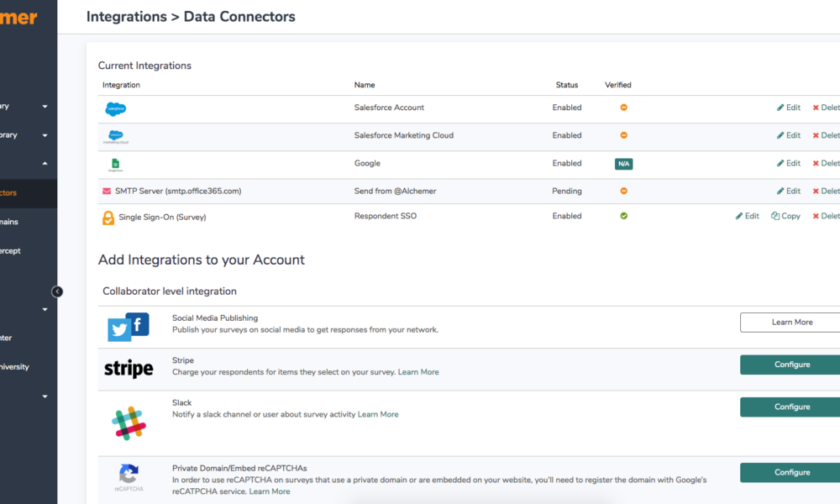The image size is (840, 504).
Task: Delete the Send from @Alchemer integration
Action: tap(826, 192)
